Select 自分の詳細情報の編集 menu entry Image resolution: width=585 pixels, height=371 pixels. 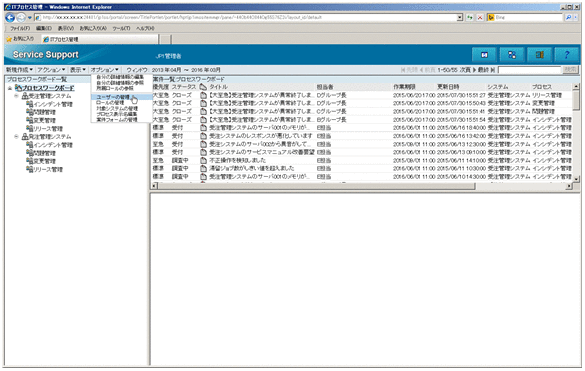tap(121, 77)
